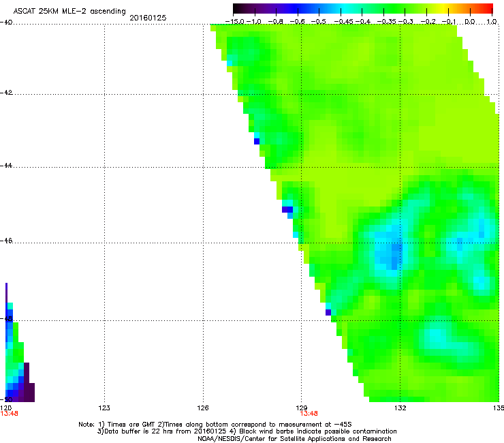The height and width of the screenshot is (443, 504).
Task: Click the -0.2 color scale value
Action: coord(428,22)
